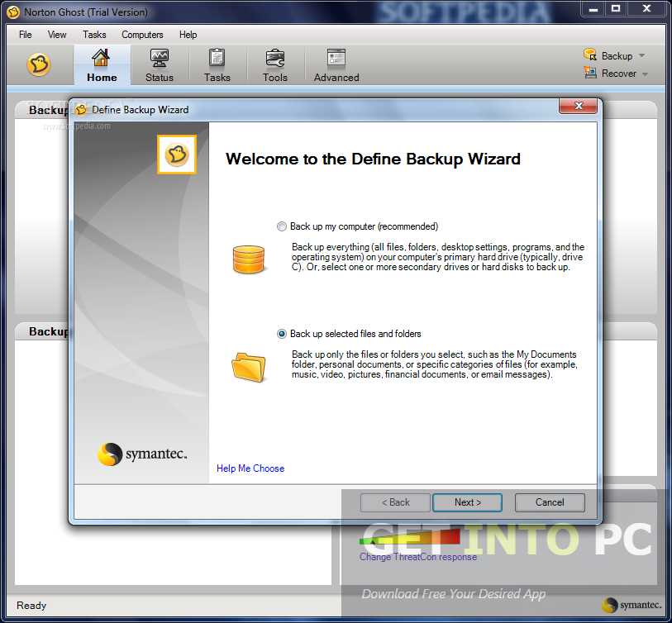Click the Norton Ghost logo in toolbar
The width and height of the screenshot is (672, 623).
39,65
